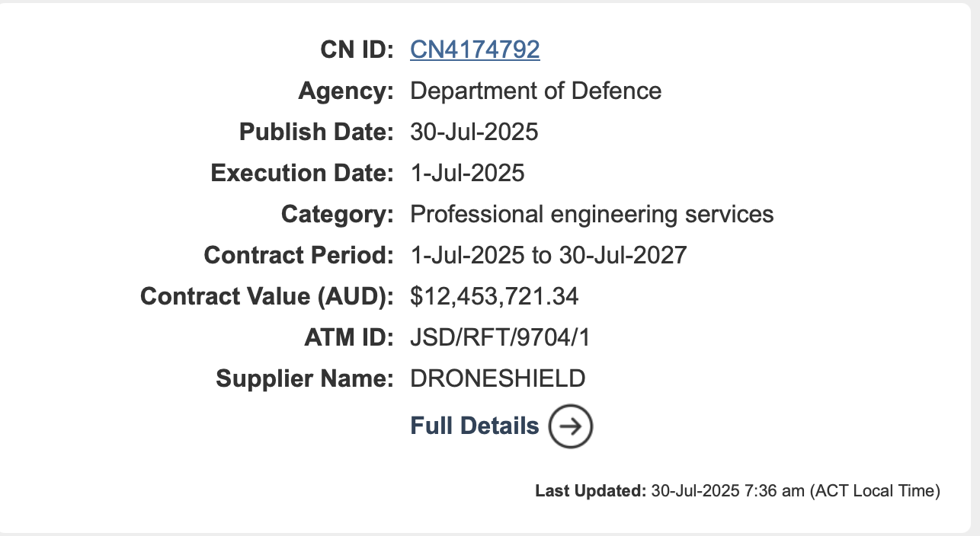Click the contract value $12,453,721.34

pyautogui.click(x=494, y=296)
